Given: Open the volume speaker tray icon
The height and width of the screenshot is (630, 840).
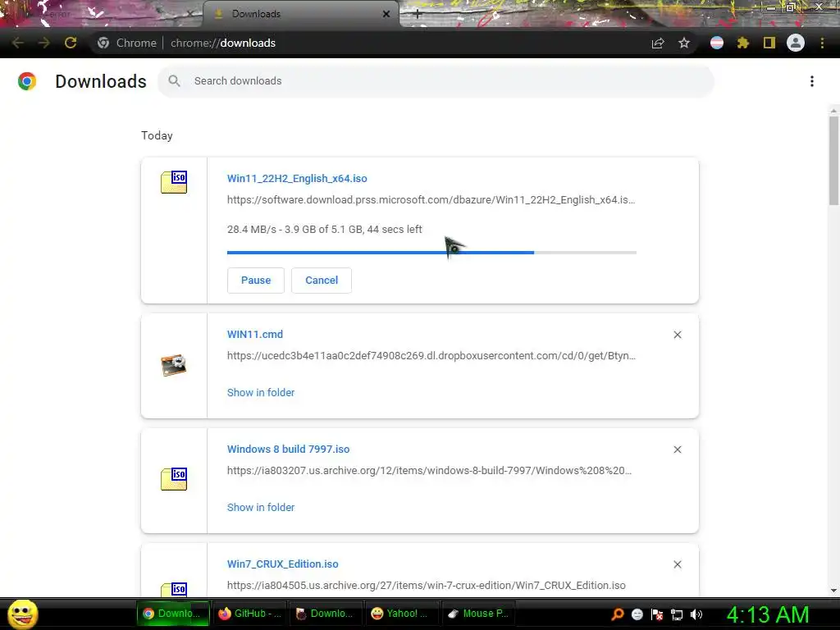Looking at the screenshot, I should (x=696, y=614).
